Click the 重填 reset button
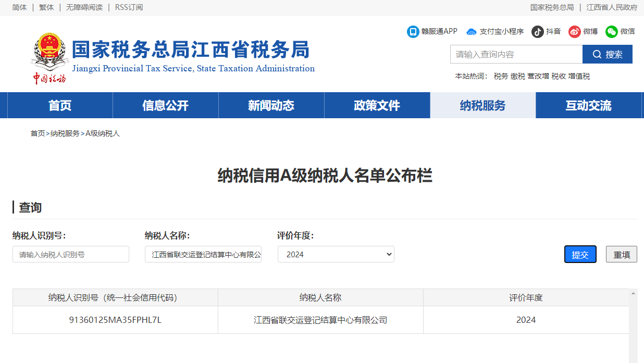The width and height of the screenshot is (644, 363). (621, 254)
